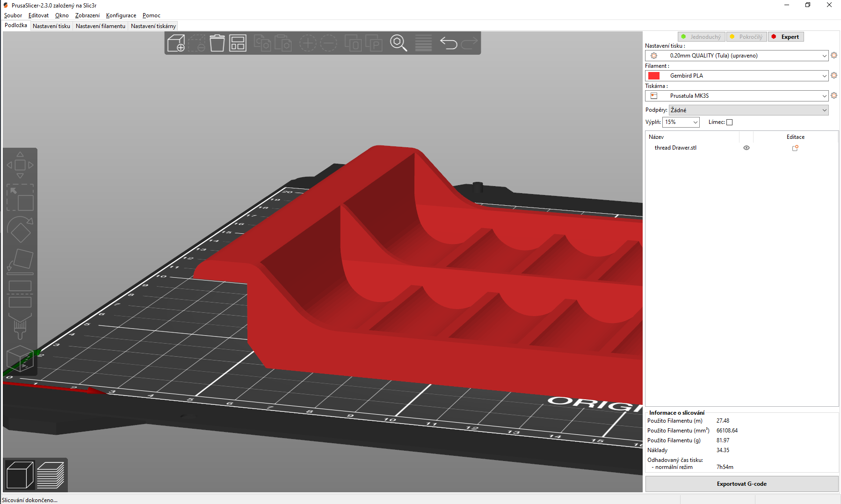Open the Nastavení tisku profile dropdown
The height and width of the screenshot is (504, 841).
[737, 55]
